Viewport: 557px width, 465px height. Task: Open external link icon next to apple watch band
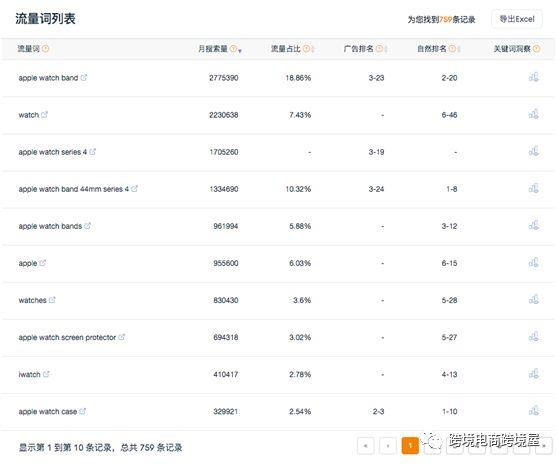pyautogui.click(x=83, y=77)
